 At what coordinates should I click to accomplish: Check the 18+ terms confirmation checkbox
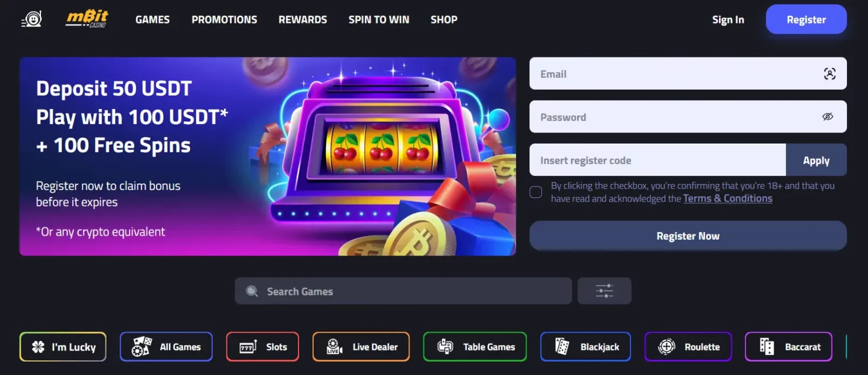[x=535, y=192]
